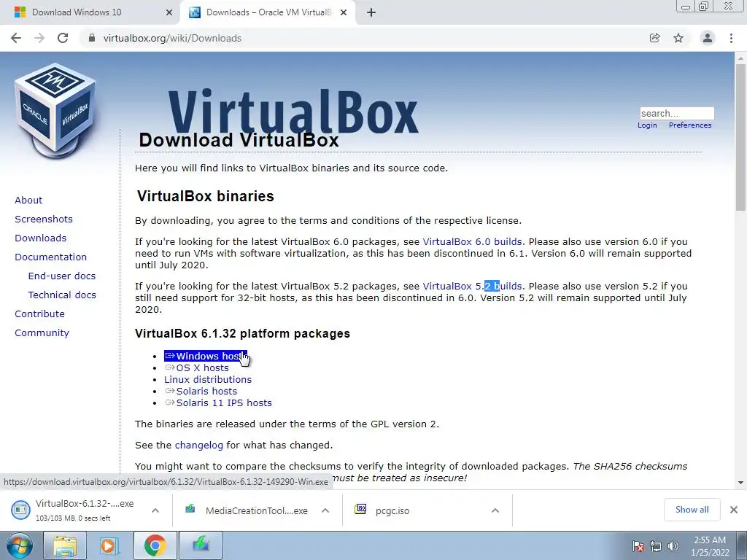Screen dimensions: 747x560
Task: Open a new browser tab
Action: [371, 13]
